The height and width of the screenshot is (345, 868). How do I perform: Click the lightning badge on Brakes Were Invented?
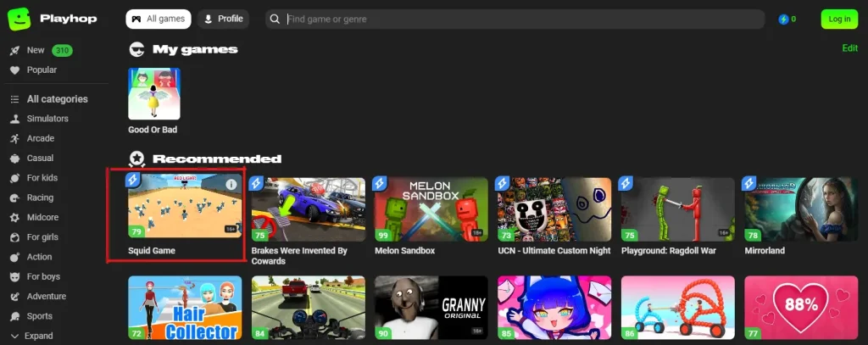256,183
